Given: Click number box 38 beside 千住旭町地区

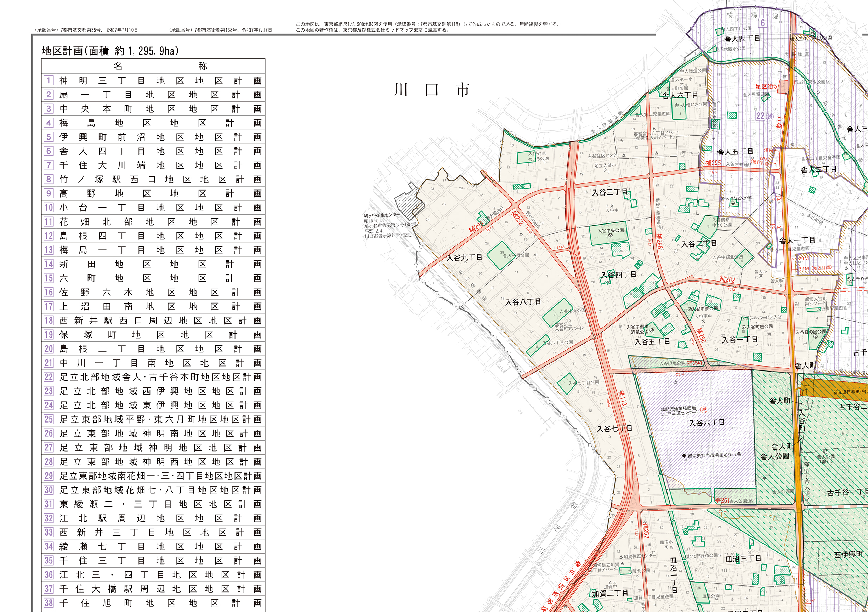Looking at the screenshot, I should (x=49, y=602).
